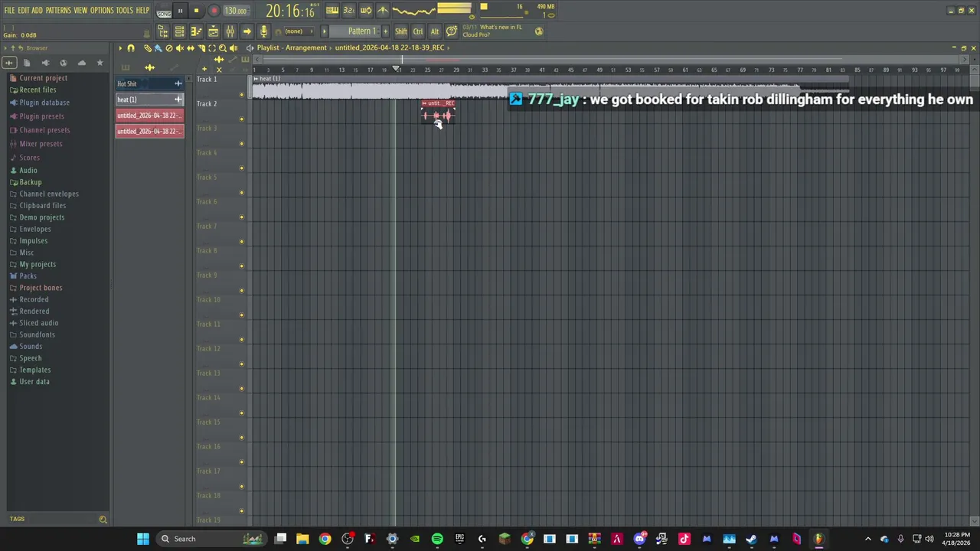Mute Track 2 using its green dot
This screenshot has width=980, height=551.
[x=242, y=119]
